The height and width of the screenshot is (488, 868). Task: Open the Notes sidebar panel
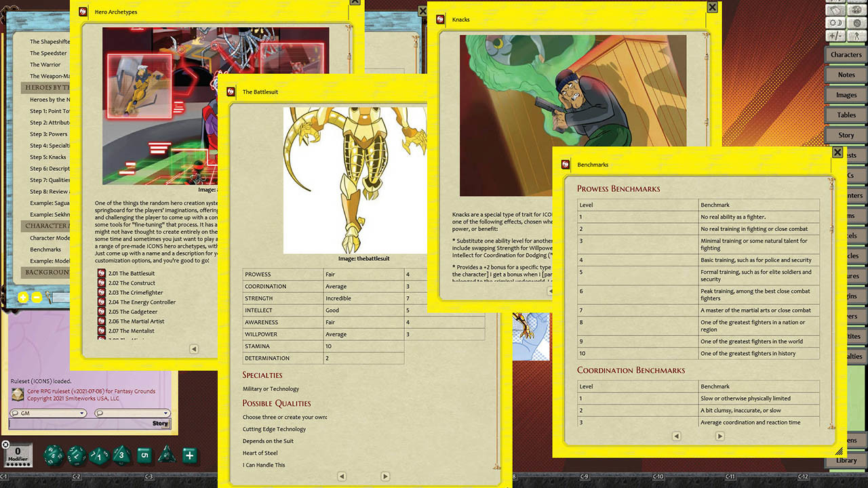point(846,75)
